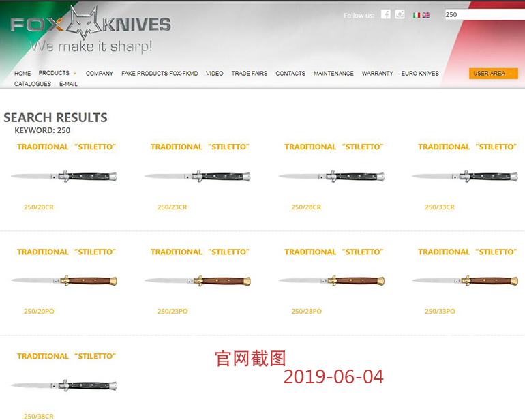Open the COMPANY menu item
The image size is (525, 420).
click(x=100, y=74)
